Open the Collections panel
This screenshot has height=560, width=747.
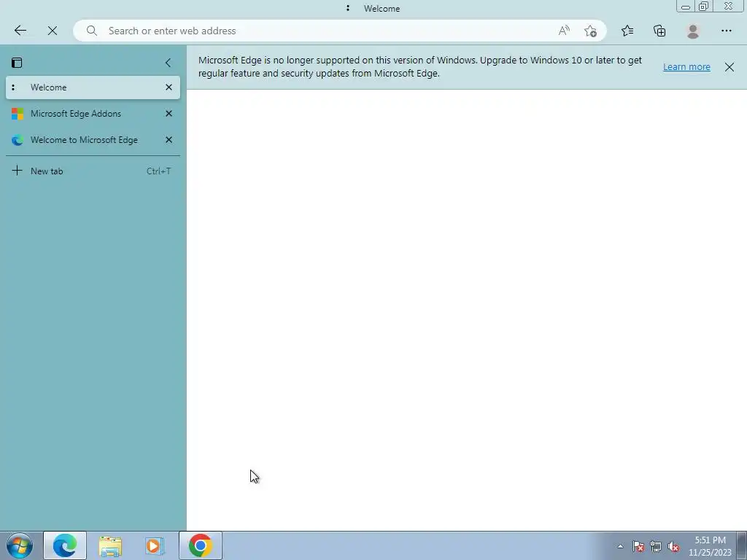[x=659, y=31]
